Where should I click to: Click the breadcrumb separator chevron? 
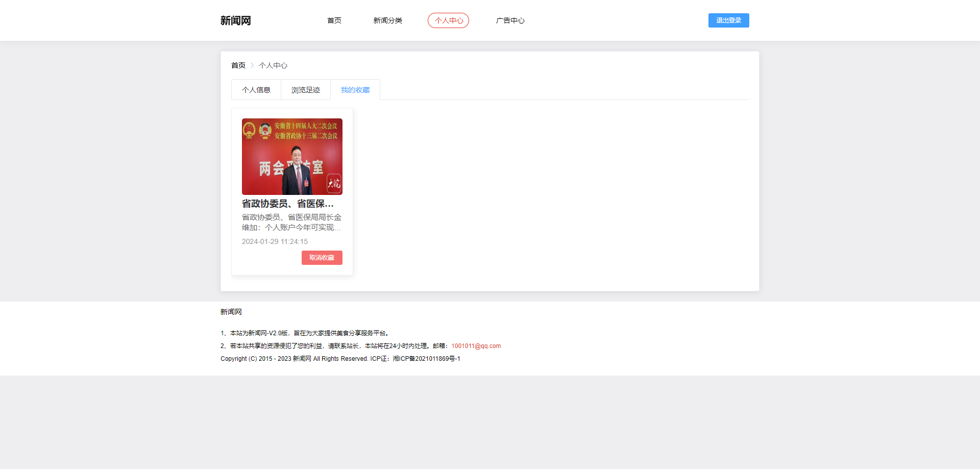(252, 65)
